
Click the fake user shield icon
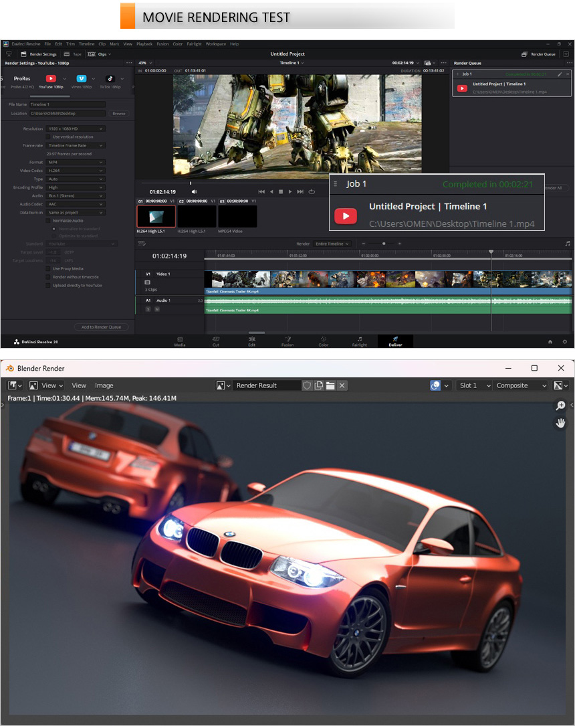[308, 385]
